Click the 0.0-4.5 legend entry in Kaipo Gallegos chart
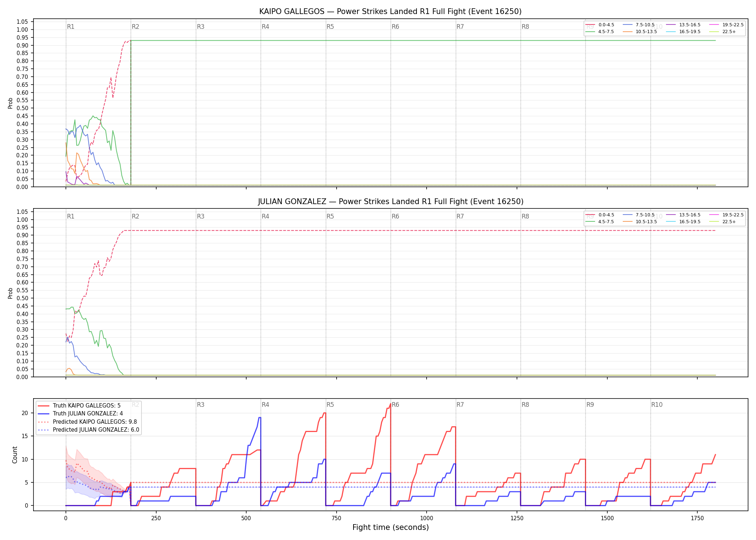Screen dimensions: 756x540 (x=600, y=25)
